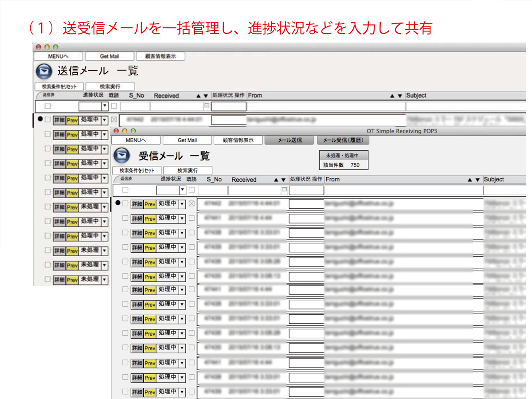
Task: Click the envelope icon beside 受信メール 一覧 heading
Action: click(122, 156)
